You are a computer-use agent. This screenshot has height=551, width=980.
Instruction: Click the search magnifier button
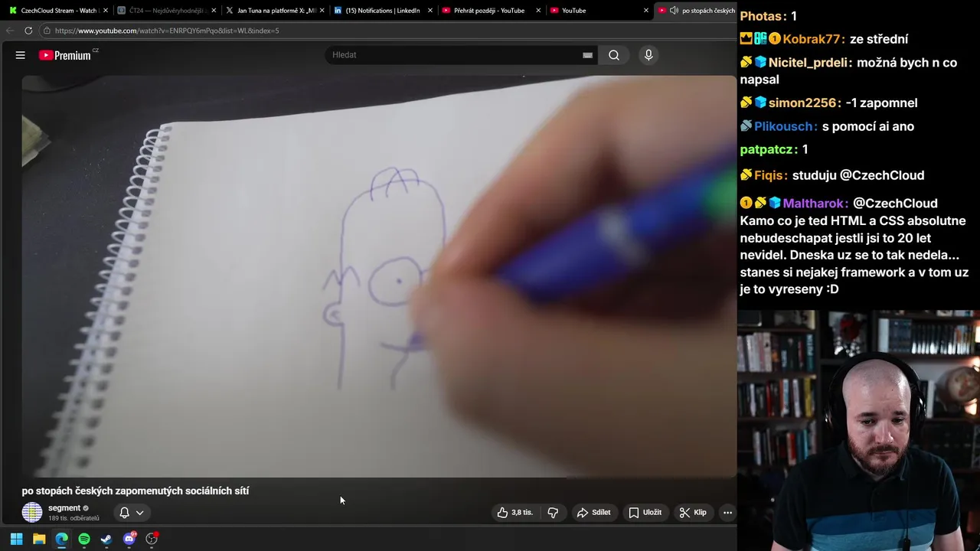coord(614,55)
